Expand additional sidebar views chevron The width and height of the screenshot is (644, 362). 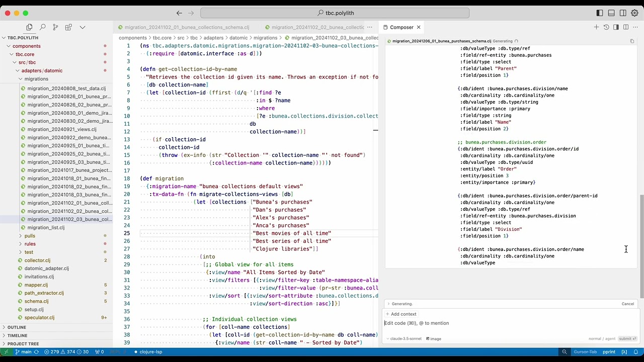[x=83, y=27]
